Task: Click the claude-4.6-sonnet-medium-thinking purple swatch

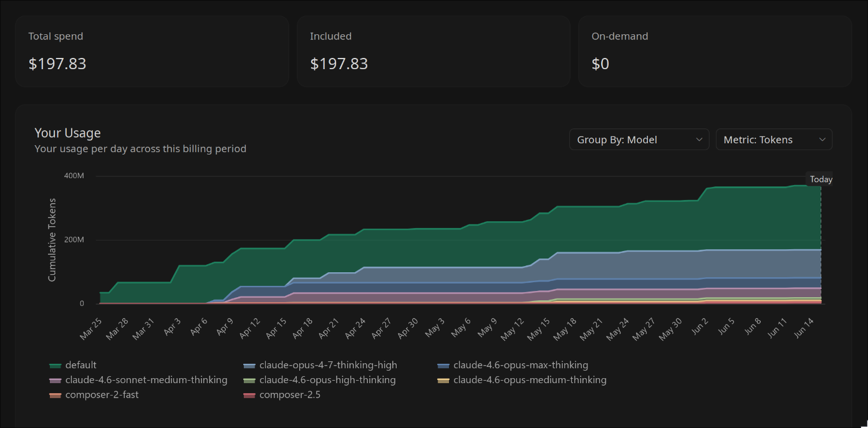Action: coord(55,380)
